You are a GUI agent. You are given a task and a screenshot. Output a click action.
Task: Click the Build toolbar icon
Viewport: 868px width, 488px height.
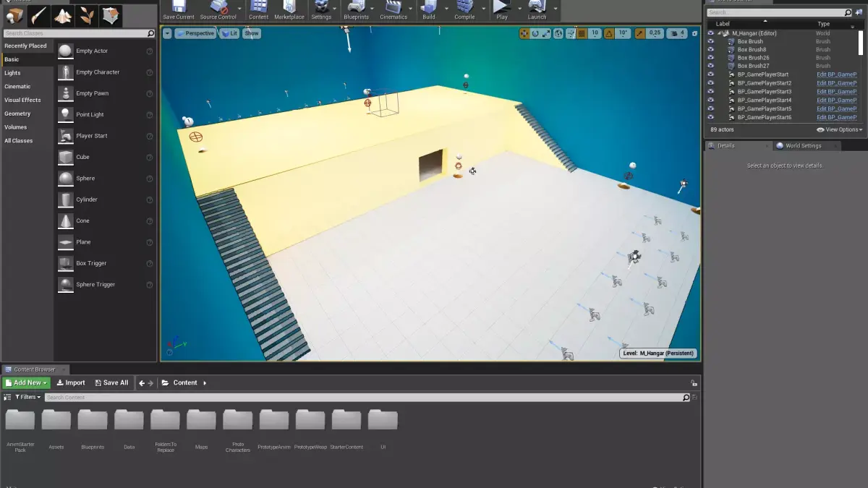429,7
